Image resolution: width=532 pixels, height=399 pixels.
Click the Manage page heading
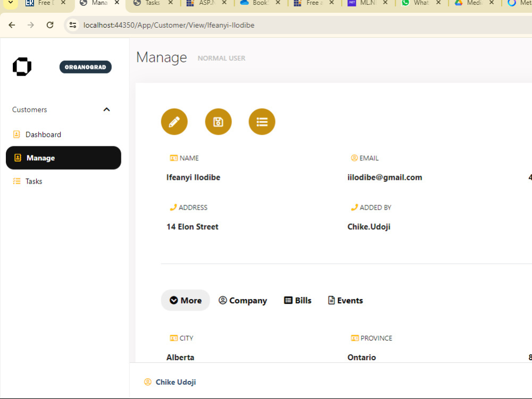pos(162,57)
